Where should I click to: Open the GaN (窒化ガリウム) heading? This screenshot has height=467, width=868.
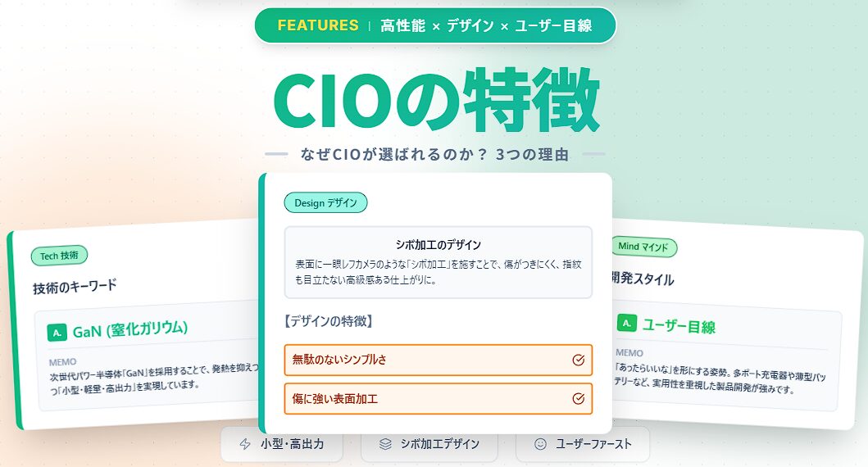point(130,330)
